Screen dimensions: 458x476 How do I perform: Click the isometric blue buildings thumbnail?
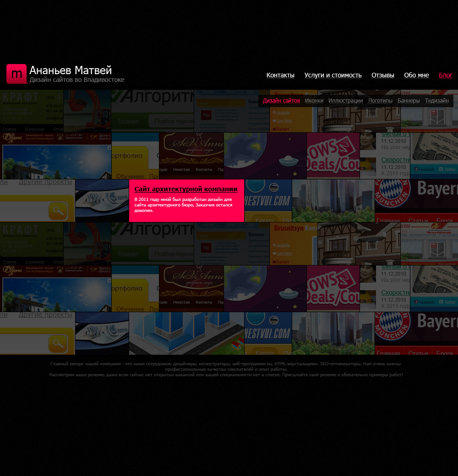click(186, 333)
